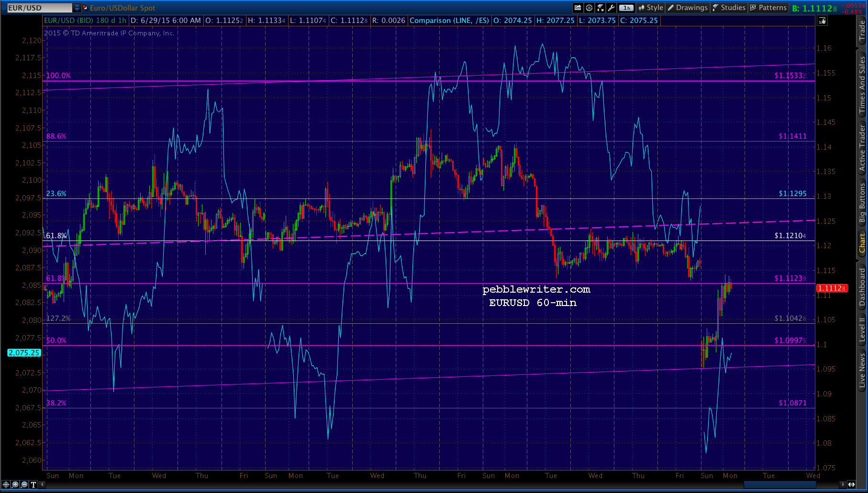Click the Euro/USDollar Spot title
This screenshot has width=868, height=493.
tap(122, 8)
